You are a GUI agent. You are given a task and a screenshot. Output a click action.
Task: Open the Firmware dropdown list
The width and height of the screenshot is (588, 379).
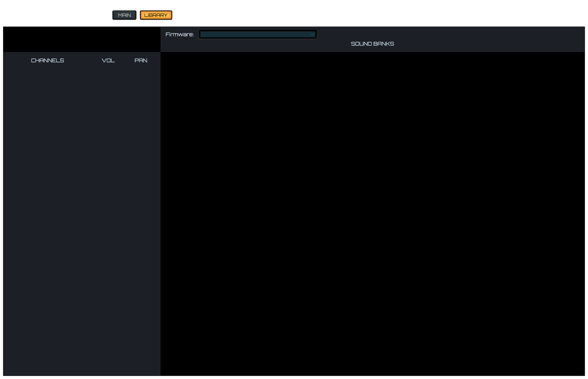tap(258, 34)
